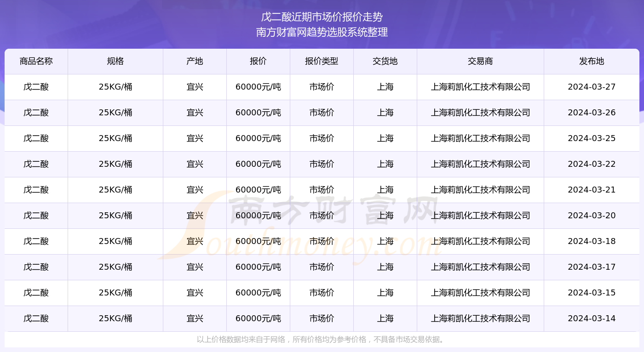The image size is (644, 352).
Task: Select the date 2024-03-14
Action: click(592, 318)
